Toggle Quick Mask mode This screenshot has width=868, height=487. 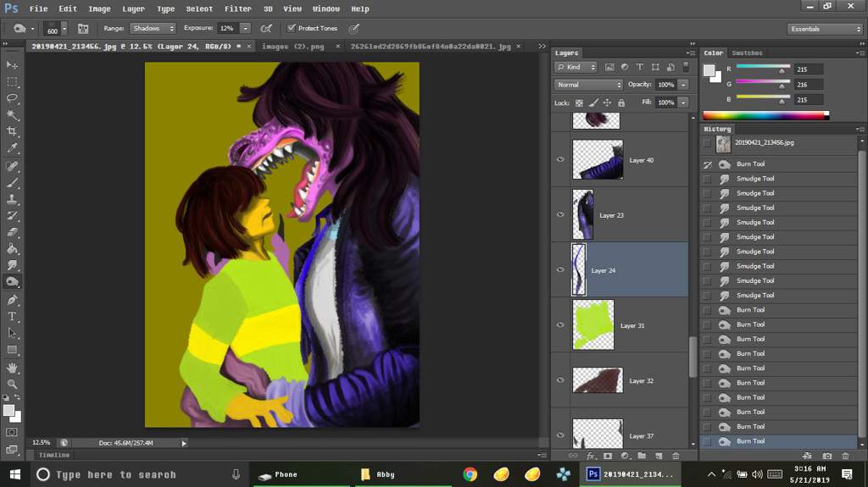tap(12, 432)
